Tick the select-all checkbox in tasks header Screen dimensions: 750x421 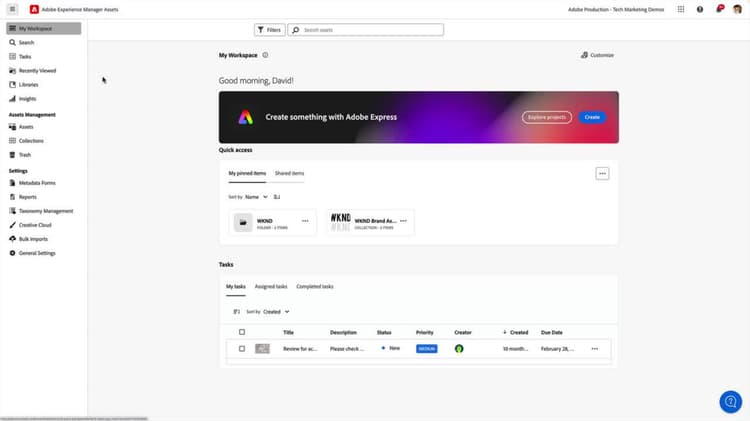tap(242, 332)
